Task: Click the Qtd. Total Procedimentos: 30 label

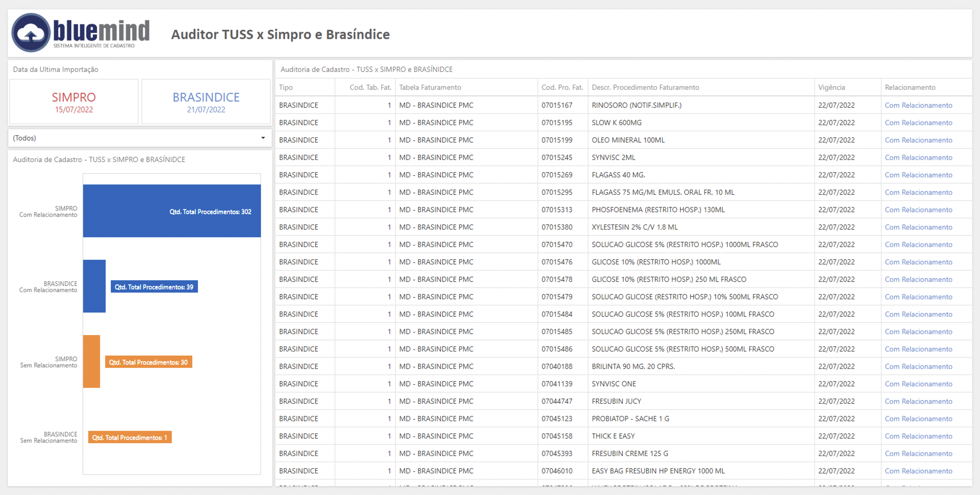Action: tap(148, 362)
